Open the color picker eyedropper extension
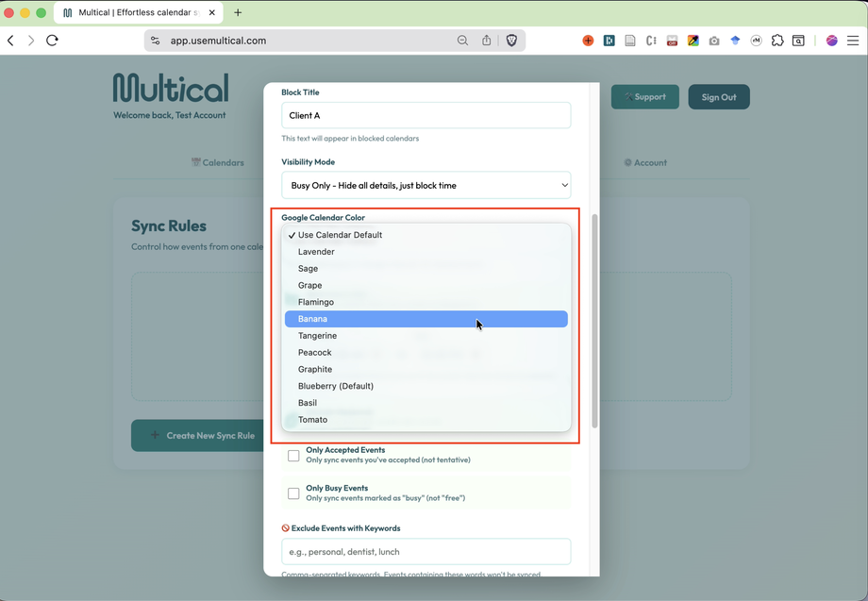This screenshot has height=601, width=868. pos(693,41)
